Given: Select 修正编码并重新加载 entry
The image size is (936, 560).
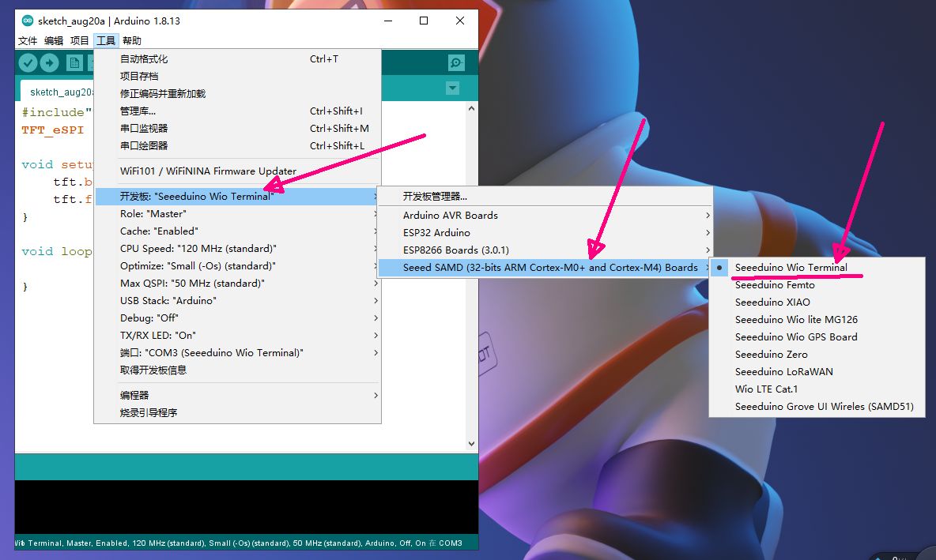Looking at the screenshot, I should tap(238, 94).
